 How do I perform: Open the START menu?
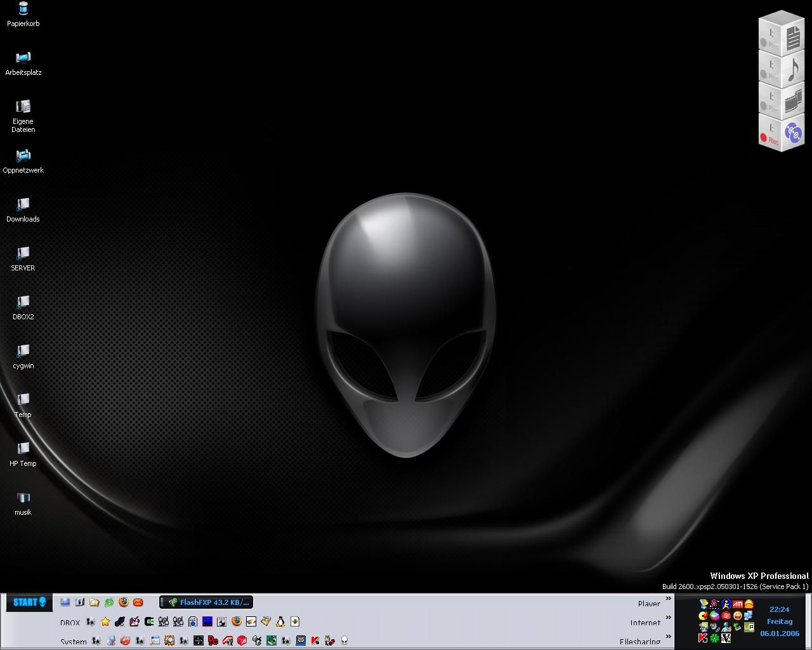tap(29, 602)
